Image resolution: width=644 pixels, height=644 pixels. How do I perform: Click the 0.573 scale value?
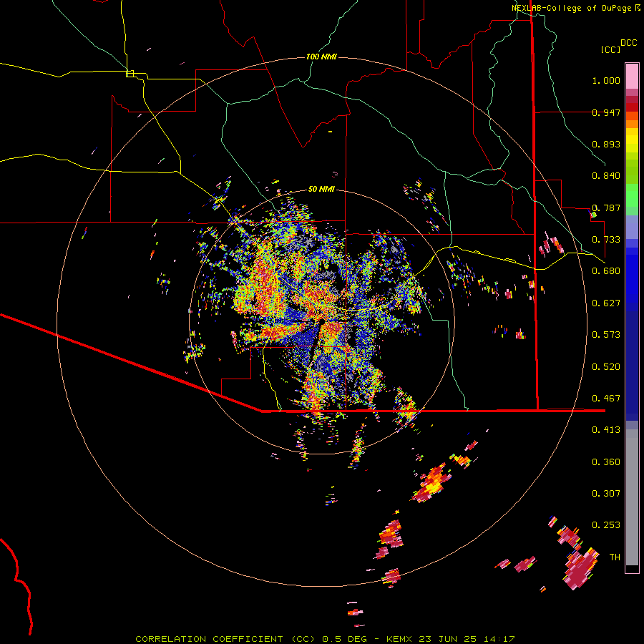coord(606,335)
